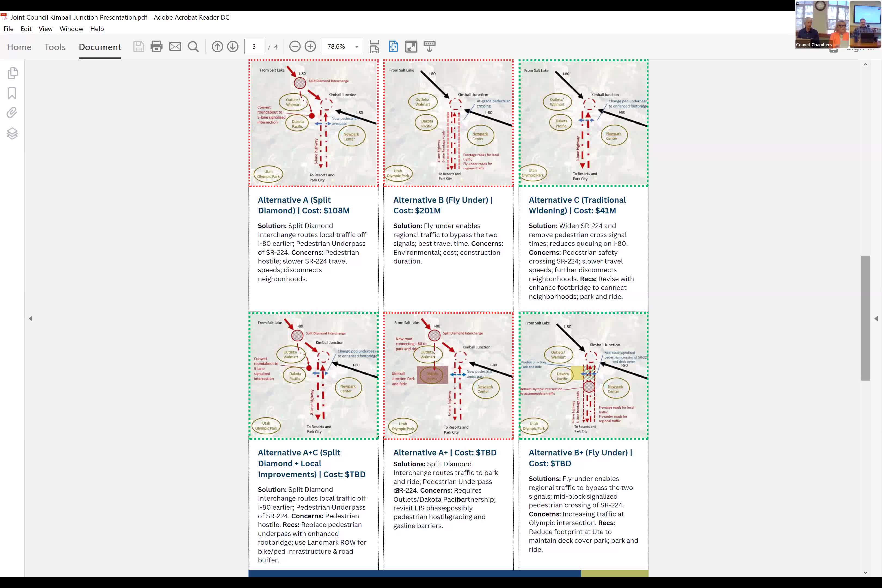882x588 pixels.
Task: Click the Sign In button
Action: click(x=861, y=49)
